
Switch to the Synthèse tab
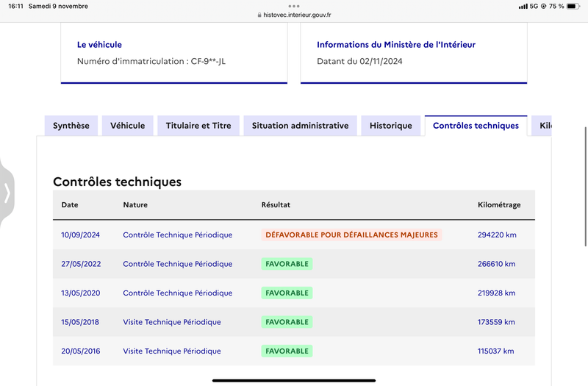[71, 126]
